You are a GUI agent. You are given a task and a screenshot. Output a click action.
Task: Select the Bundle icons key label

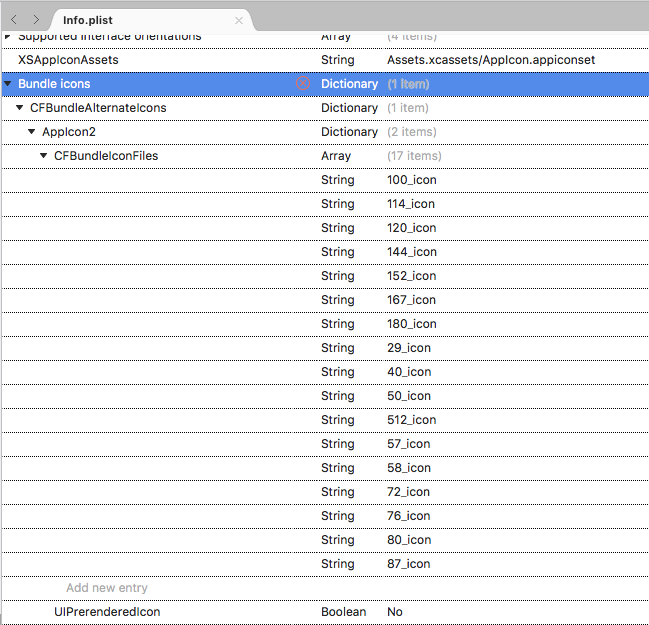(x=54, y=84)
